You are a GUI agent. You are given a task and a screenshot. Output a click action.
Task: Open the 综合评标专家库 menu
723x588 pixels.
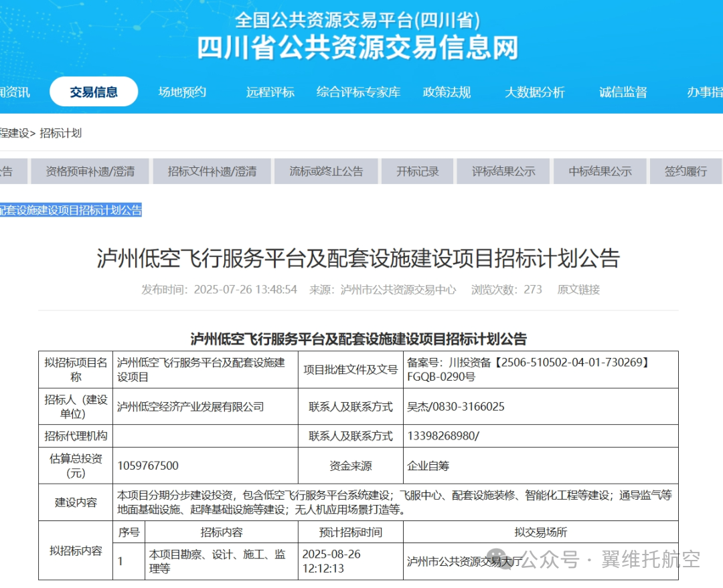pos(358,92)
